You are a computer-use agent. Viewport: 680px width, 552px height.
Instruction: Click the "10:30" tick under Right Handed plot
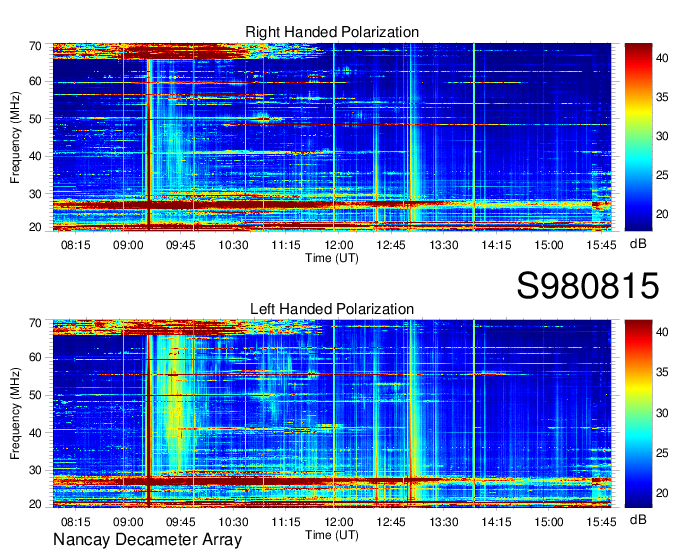point(233,245)
